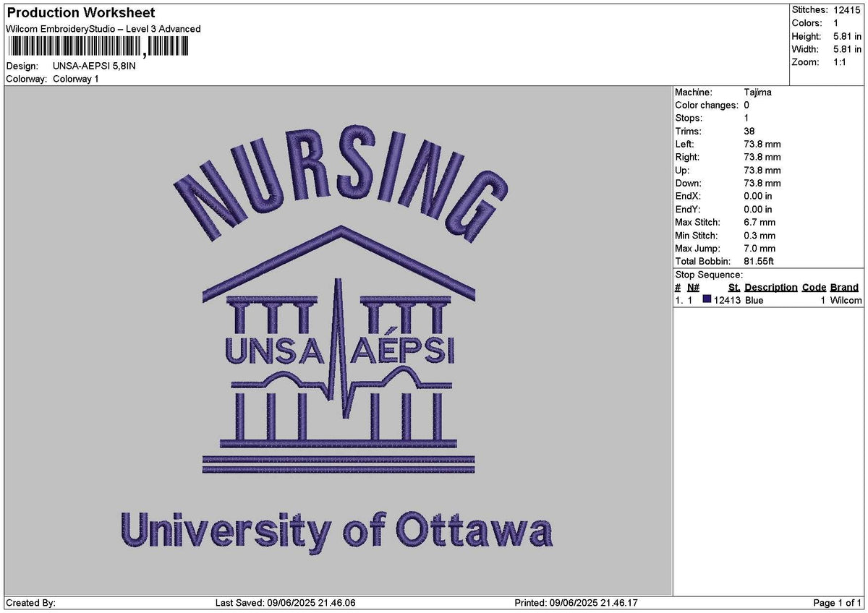Click the Colors count value in header
The width and height of the screenshot is (868, 613).
[837, 23]
